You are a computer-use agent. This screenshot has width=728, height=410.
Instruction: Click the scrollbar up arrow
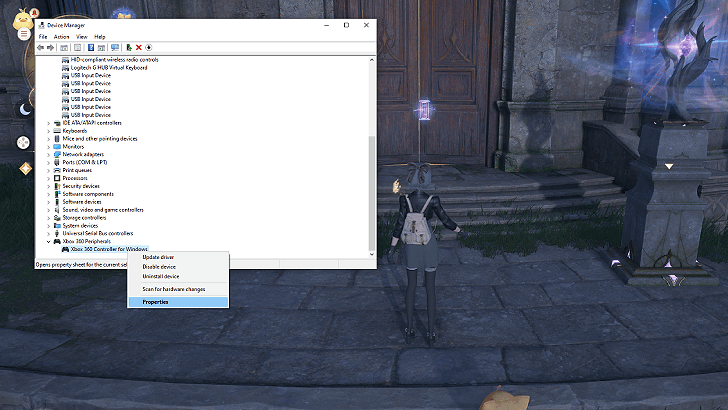click(372, 60)
